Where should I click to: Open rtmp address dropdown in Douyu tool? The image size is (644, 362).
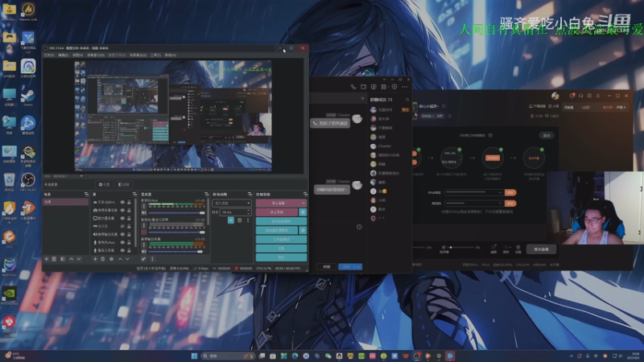click(x=500, y=192)
